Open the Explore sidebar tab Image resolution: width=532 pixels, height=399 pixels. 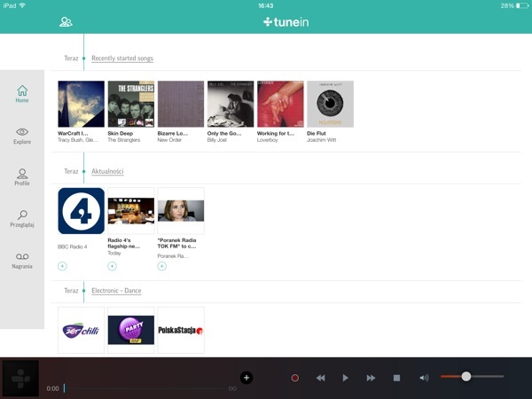(22, 136)
